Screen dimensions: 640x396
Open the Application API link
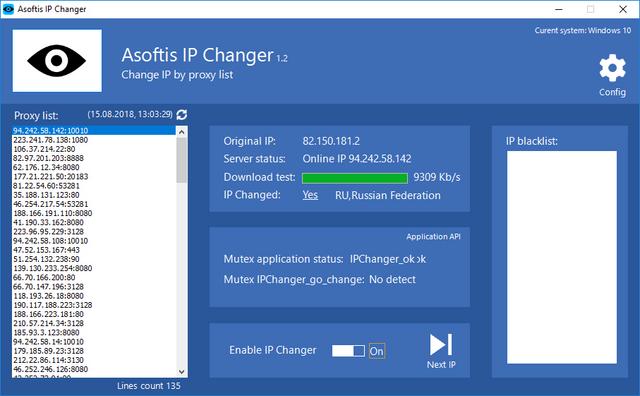point(433,237)
